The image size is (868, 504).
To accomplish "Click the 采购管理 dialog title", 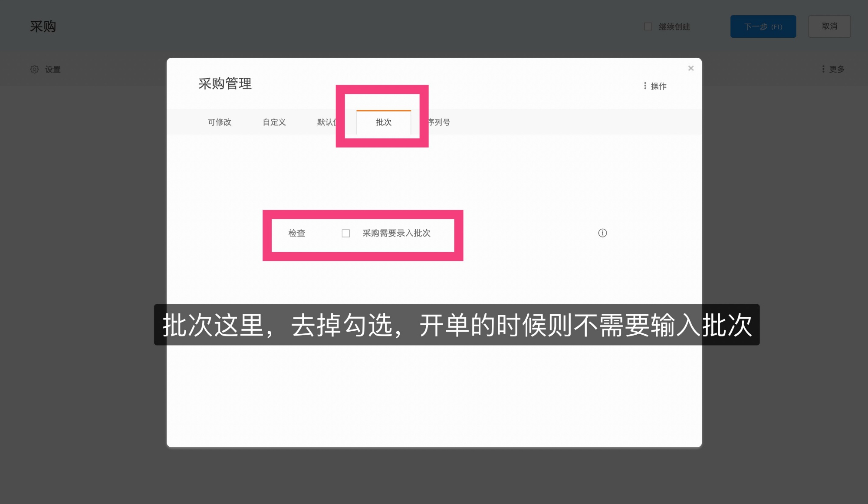I will pos(225,84).
